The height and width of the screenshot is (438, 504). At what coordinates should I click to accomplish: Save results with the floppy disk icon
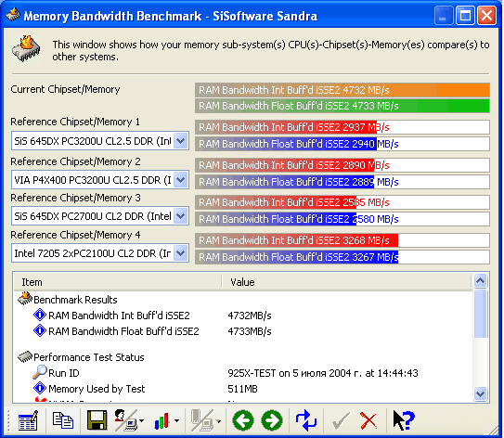coord(97,419)
